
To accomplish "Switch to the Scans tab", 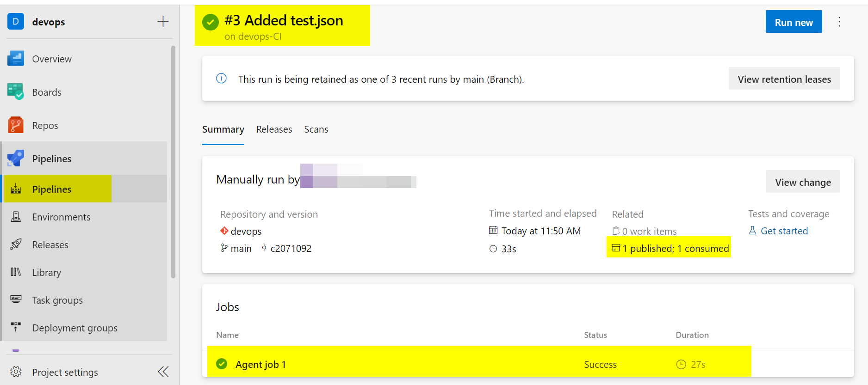I will (316, 129).
